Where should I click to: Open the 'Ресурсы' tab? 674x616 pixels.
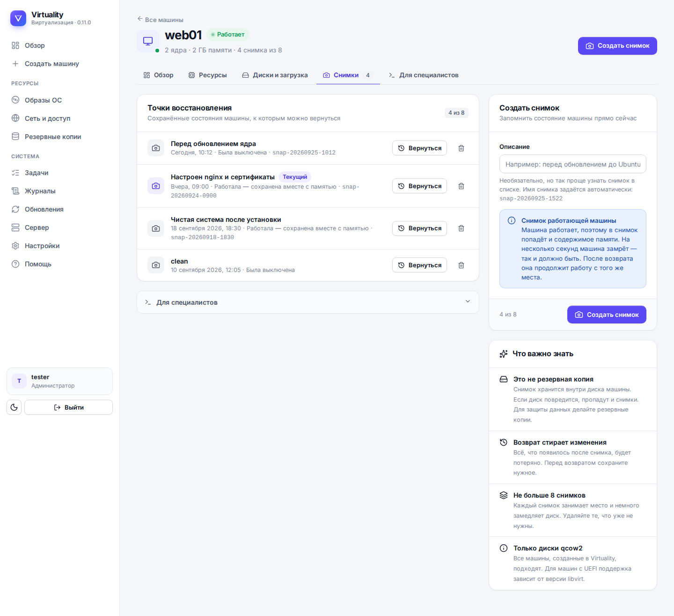[x=207, y=75]
